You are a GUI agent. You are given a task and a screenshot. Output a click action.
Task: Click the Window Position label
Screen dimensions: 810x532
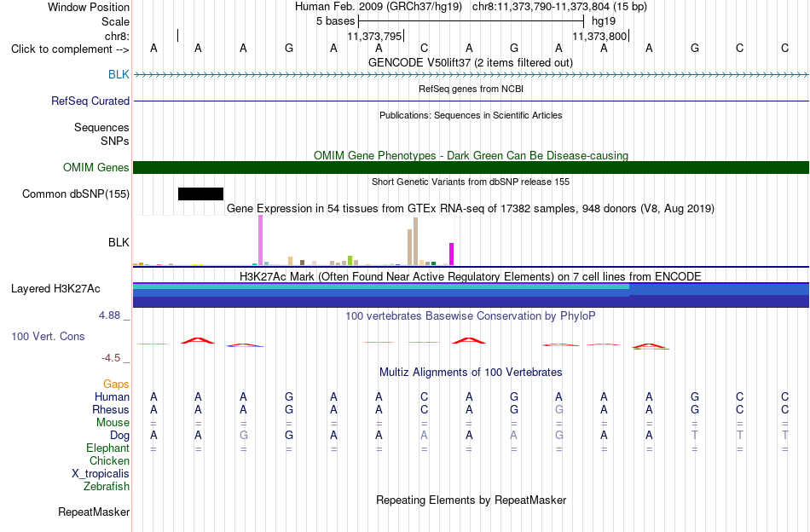(x=89, y=7)
